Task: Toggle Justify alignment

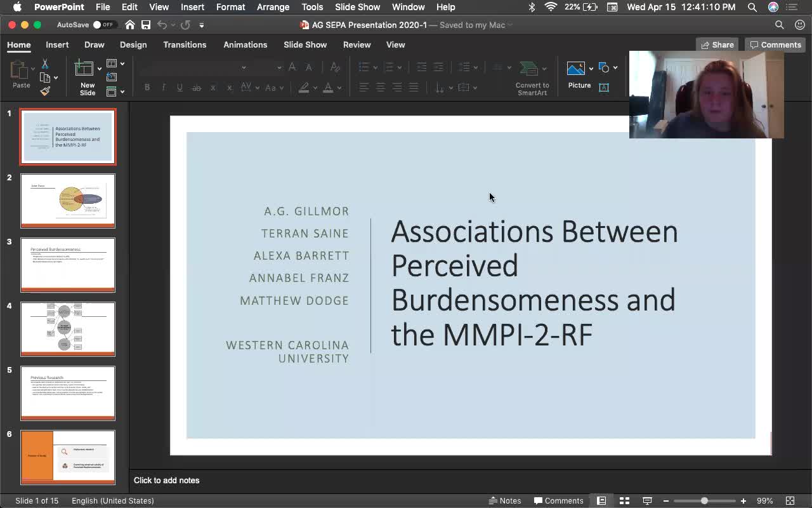Action: coord(414,88)
